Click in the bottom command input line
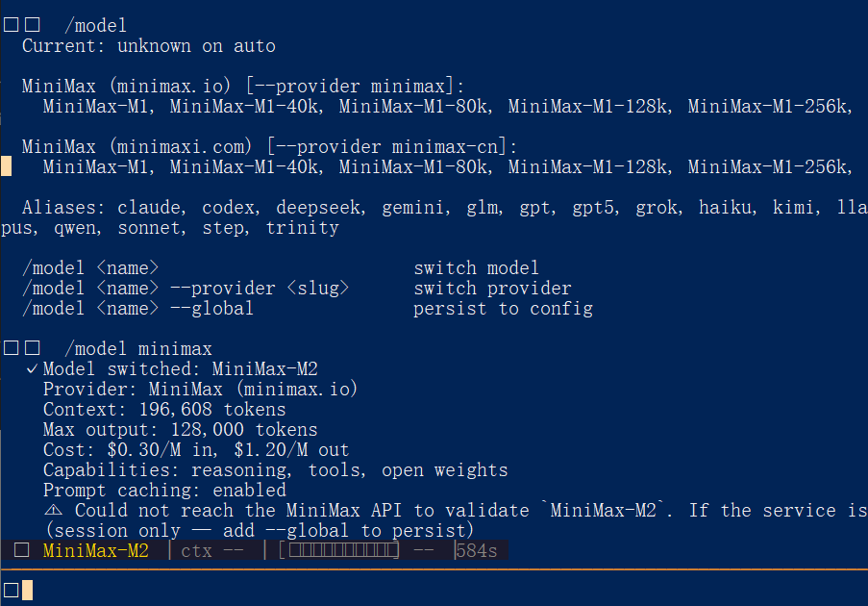Image resolution: width=868 pixels, height=606 pixels. pyautogui.click(x=433, y=590)
